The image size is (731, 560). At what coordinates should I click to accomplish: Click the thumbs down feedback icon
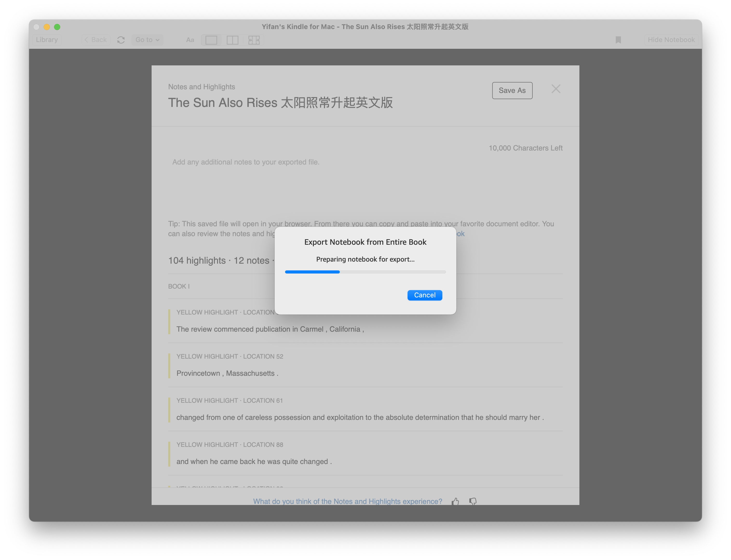click(473, 501)
